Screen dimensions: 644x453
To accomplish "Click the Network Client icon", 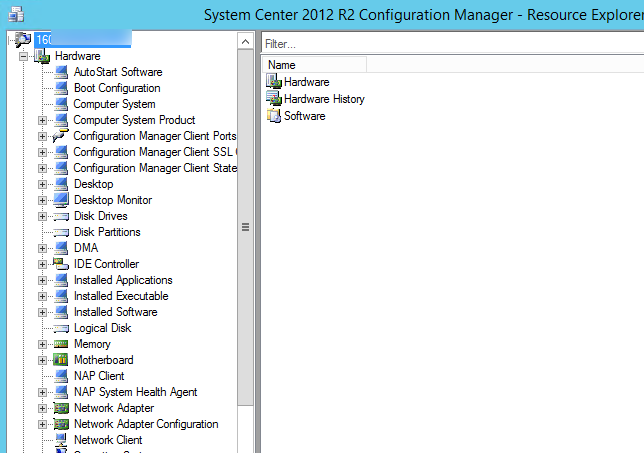I will [x=61, y=439].
